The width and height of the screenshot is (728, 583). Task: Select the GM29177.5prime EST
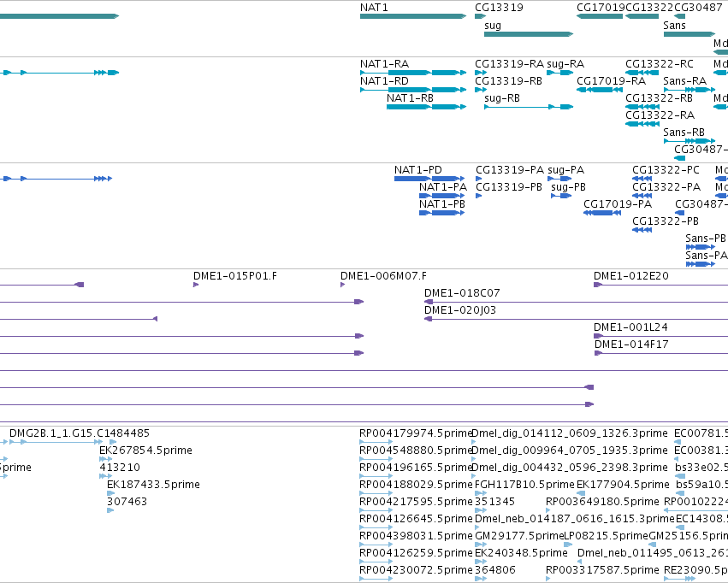click(481, 545)
